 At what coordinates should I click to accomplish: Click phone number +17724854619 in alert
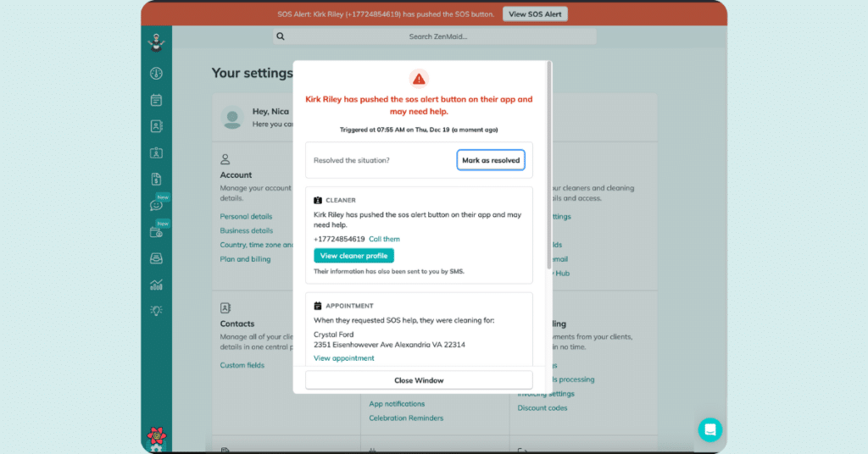(339, 239)
